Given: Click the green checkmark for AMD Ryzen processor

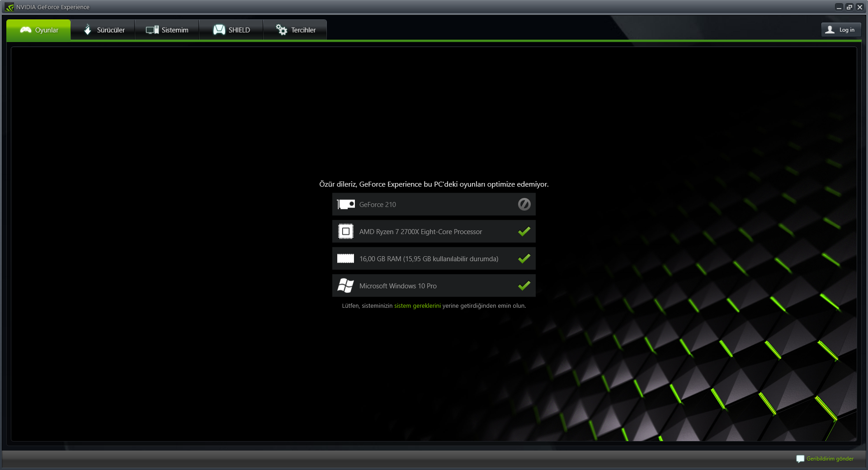Looking at the screenshot, I should point(524,231).
